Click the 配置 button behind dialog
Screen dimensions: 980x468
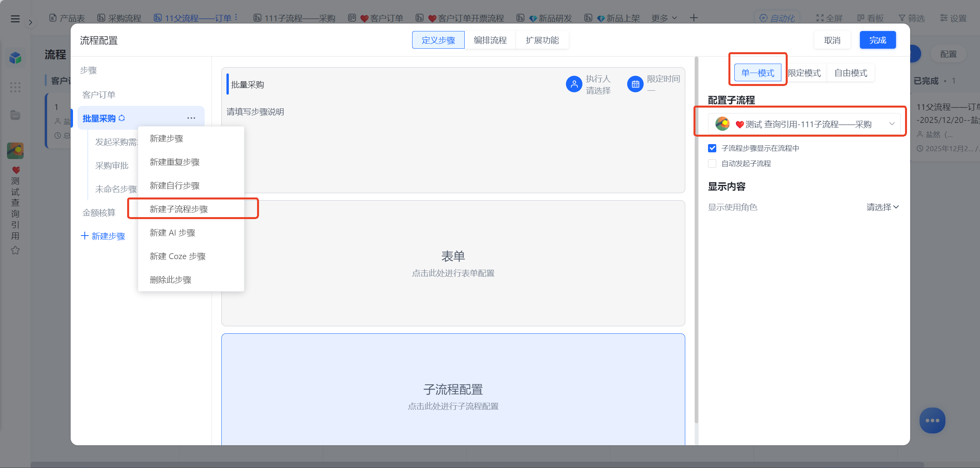948,54
